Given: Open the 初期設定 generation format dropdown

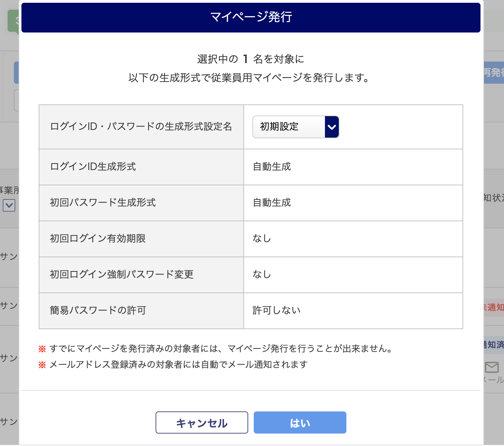Looking at the screenshot, I should coord(296,127).
